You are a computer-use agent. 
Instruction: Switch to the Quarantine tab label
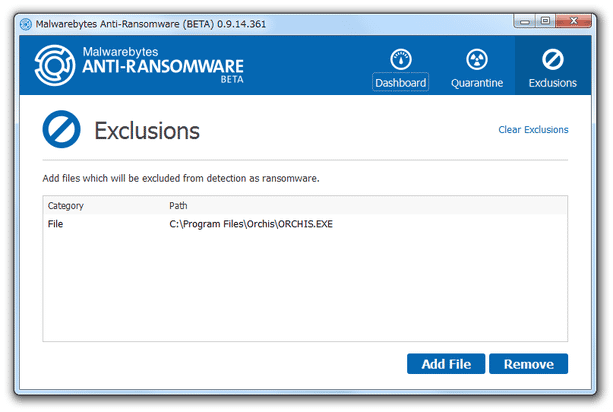pos(477,83)
